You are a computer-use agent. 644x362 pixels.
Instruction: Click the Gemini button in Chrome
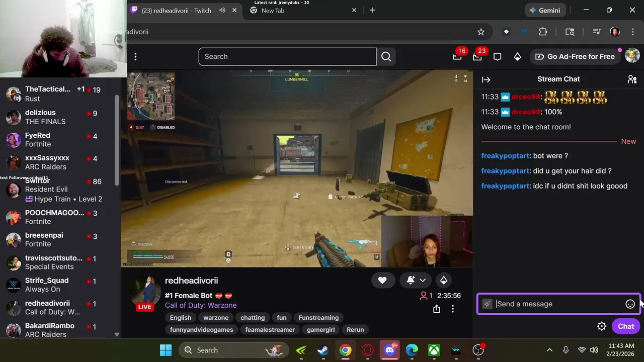pos(544,10)
